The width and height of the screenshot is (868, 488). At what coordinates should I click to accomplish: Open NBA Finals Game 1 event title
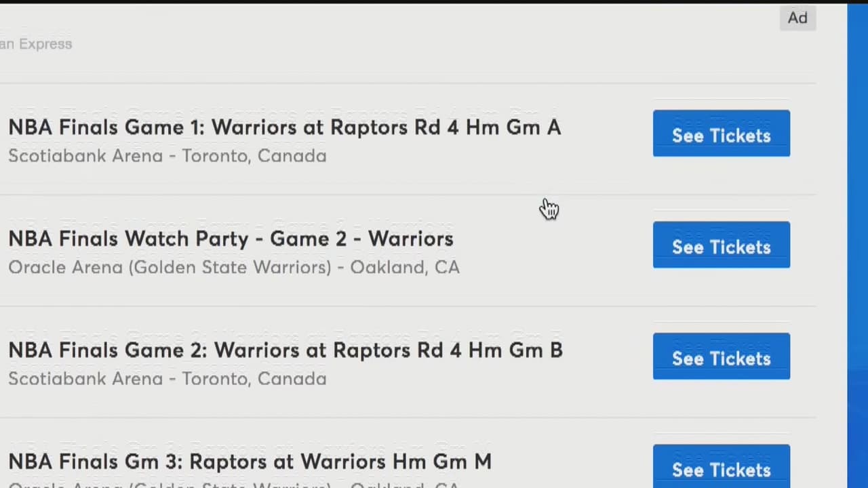pyautogui.click(x=284, y=127)
